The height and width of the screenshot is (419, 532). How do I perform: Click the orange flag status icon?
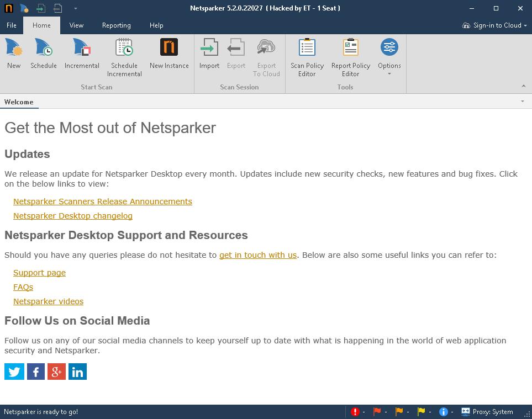[x=399, y=411]
